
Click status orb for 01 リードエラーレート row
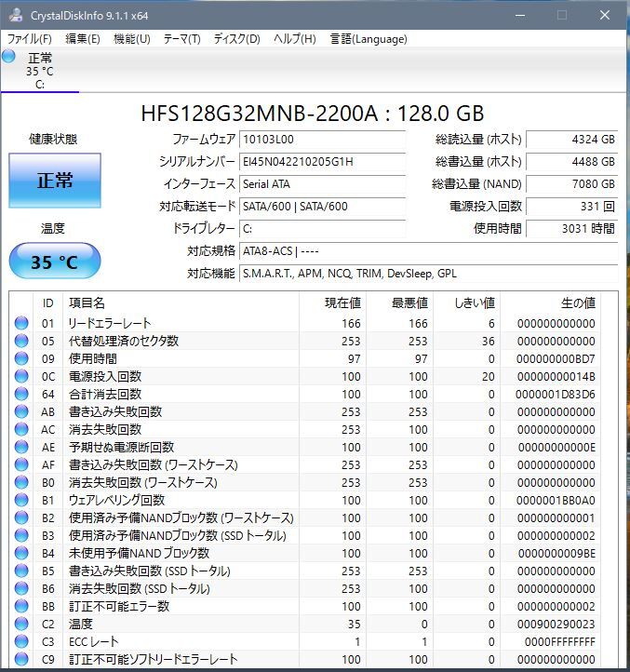[21, 323]
